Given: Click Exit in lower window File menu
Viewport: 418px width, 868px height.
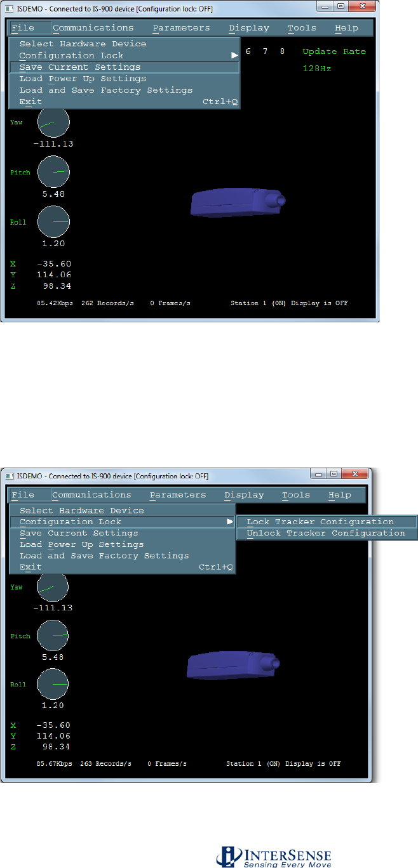Looking at the screenshot, I should (x=123, y=567).
